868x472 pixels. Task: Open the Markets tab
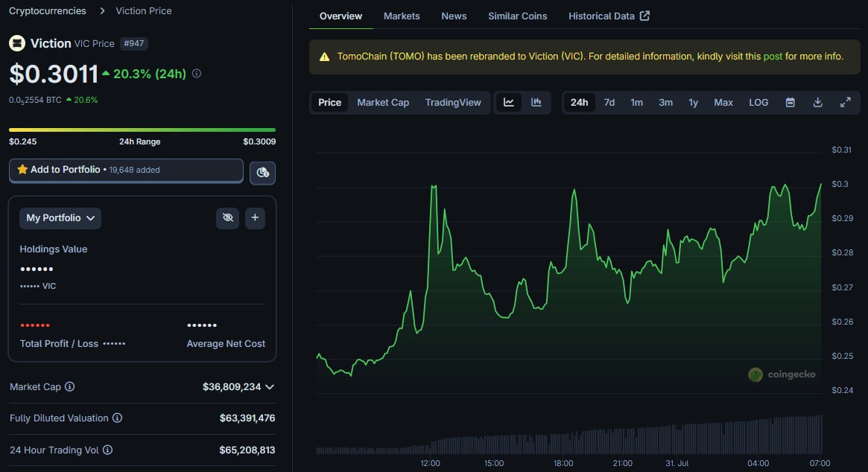pyautogui.click(x=402, y=16)
